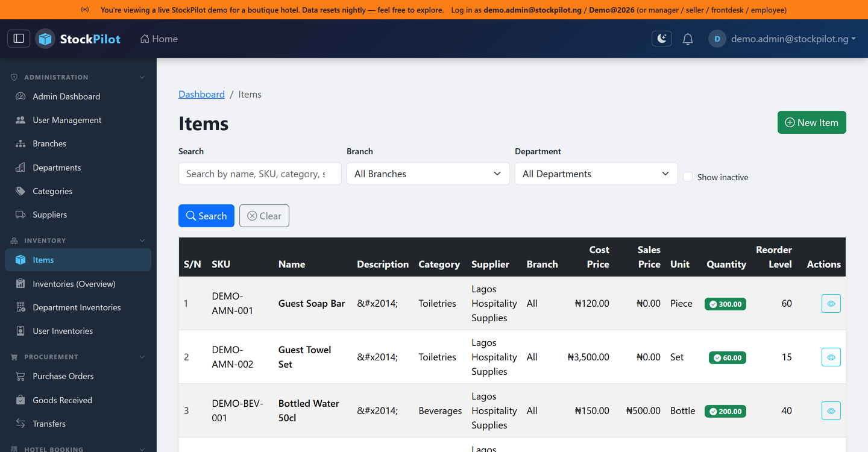Switch to dark mode with moon icon
Screen dimensions: 868x452
pyautogui.click(x=662, y=39)
